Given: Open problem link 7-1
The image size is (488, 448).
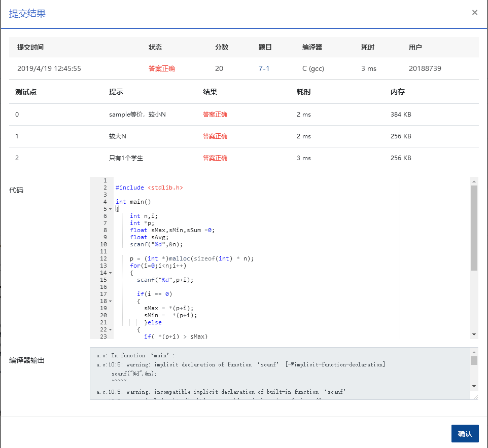Looking at the screenshot, I should point(264,68).
